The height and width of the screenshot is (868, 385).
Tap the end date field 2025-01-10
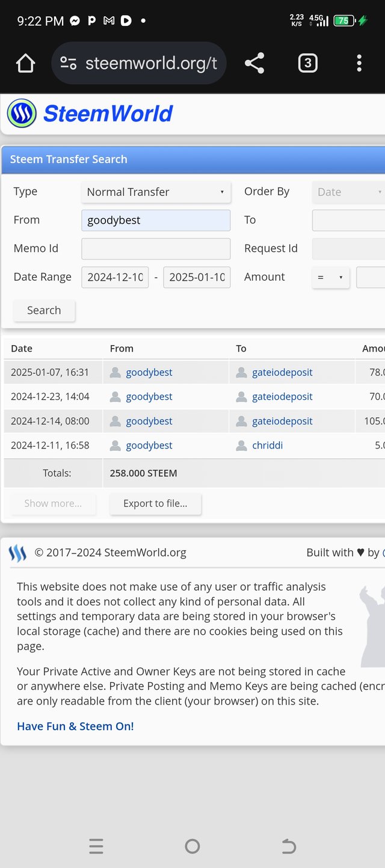(197, 277)
